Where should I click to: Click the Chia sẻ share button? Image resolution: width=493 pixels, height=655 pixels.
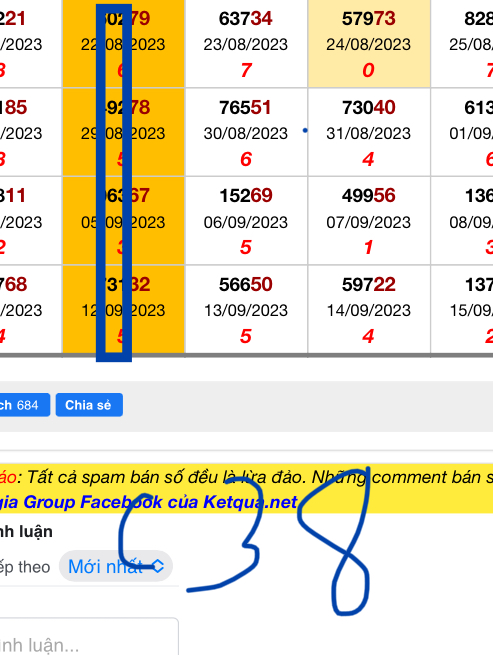(x=89, y=405)
